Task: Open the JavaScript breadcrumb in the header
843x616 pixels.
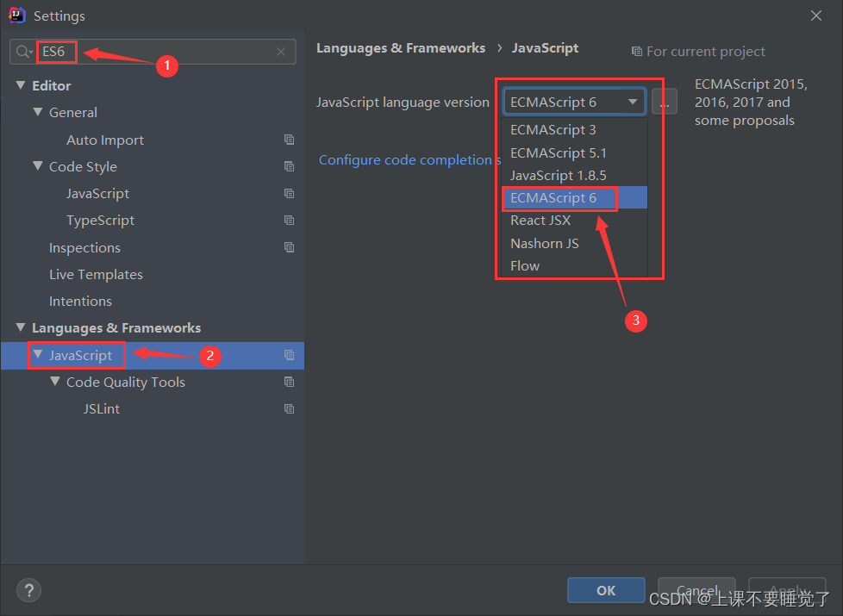Action: tap(544, 47)
